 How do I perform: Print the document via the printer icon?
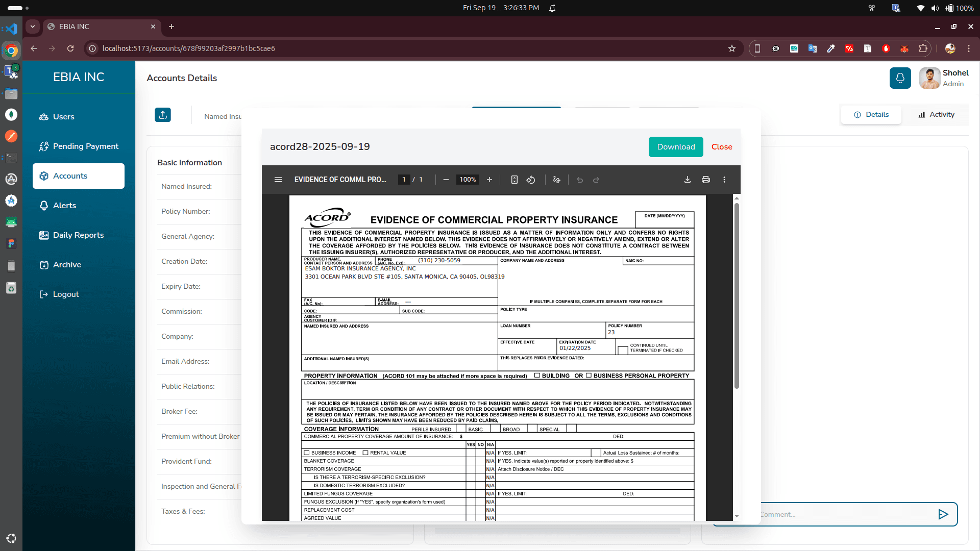pos(706,180)
